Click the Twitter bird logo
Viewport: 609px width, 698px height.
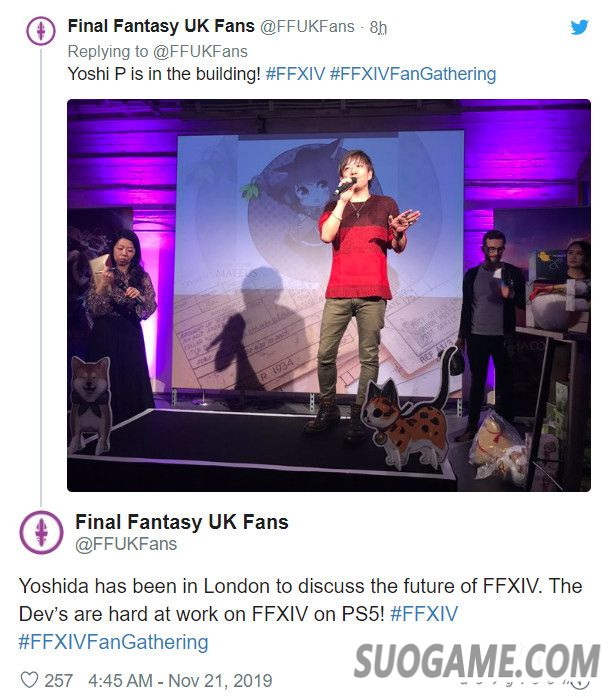coord(579,27)
